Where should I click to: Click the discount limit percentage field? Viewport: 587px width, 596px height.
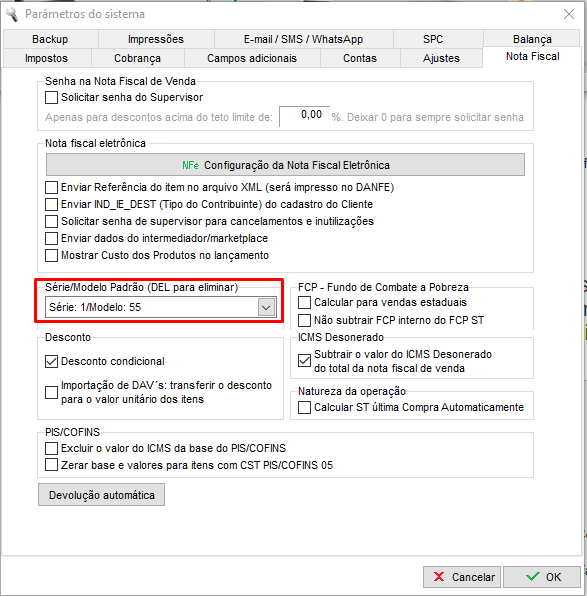click(x=305, y=116)
